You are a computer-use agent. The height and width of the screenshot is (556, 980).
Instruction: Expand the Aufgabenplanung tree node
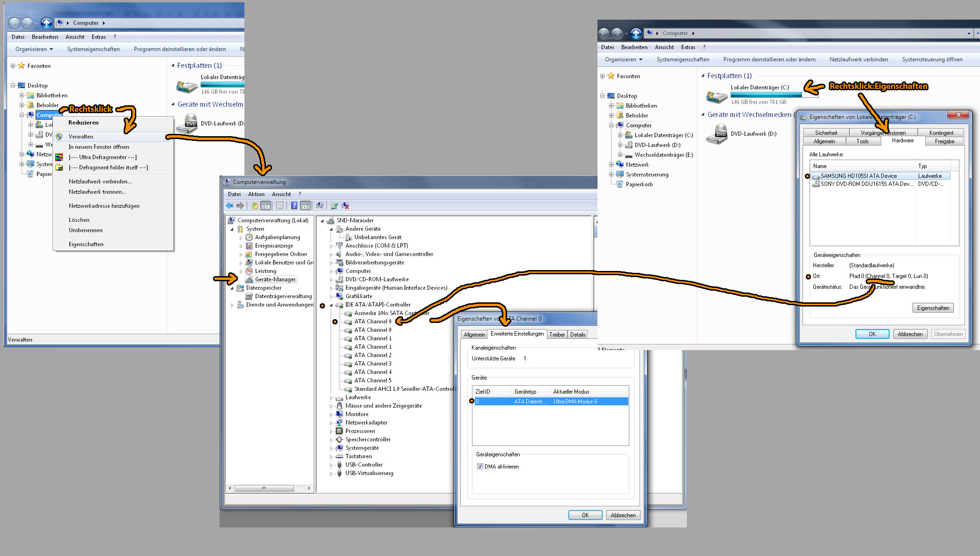coord(241,238)
